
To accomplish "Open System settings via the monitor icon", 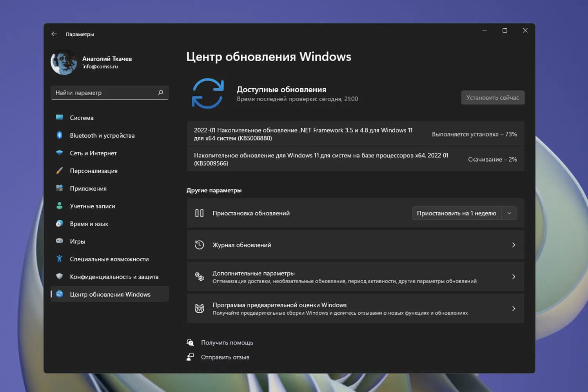I will pos(59,117).
